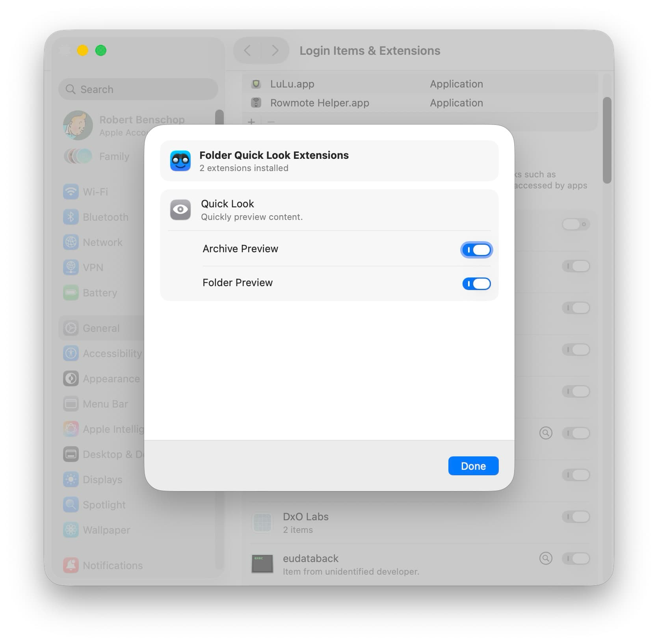Go back with the left chevron
Viewport: 658px width, 644px height.
(x=247, y=50)
